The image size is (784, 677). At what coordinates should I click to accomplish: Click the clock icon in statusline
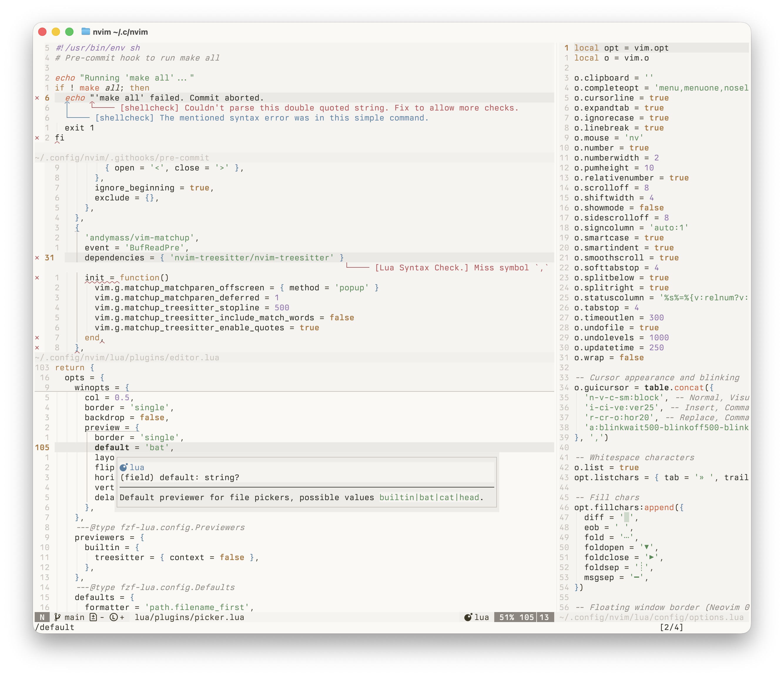(113, 617)
